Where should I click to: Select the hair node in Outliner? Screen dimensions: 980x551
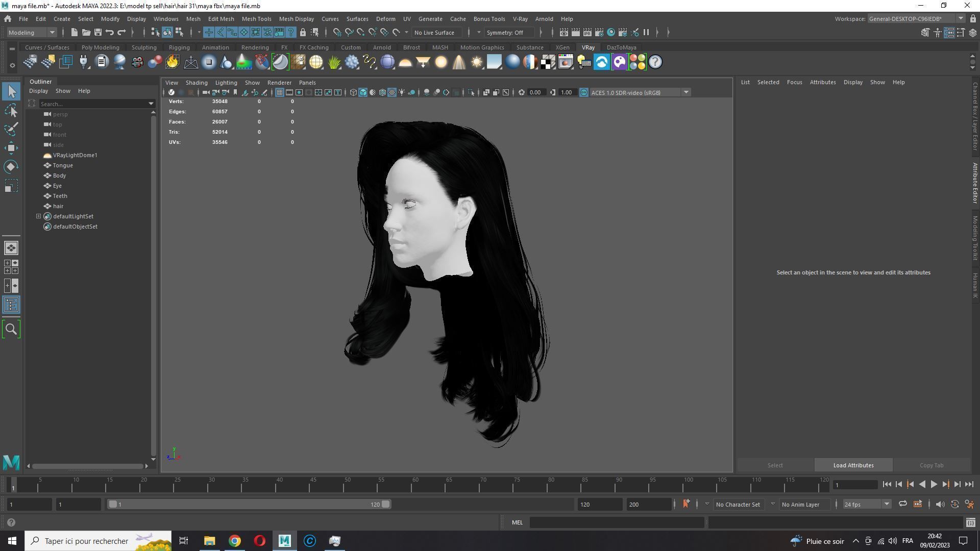point(58,206)
